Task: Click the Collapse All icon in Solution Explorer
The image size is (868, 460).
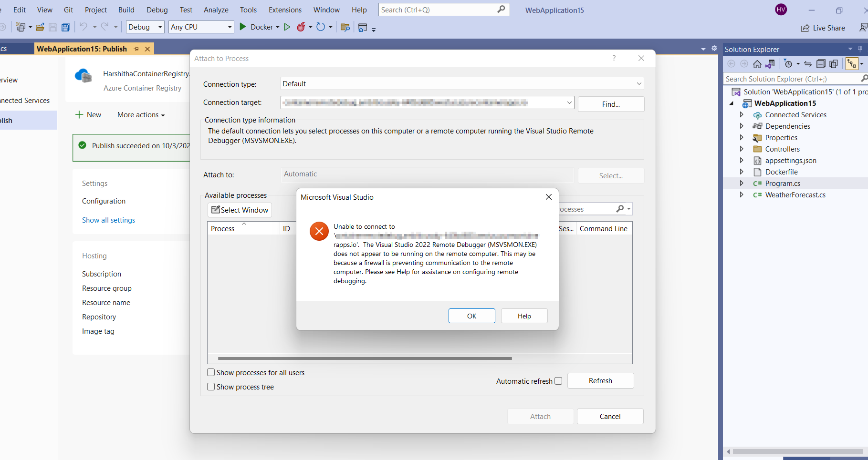Action: [x=821, y=64]
